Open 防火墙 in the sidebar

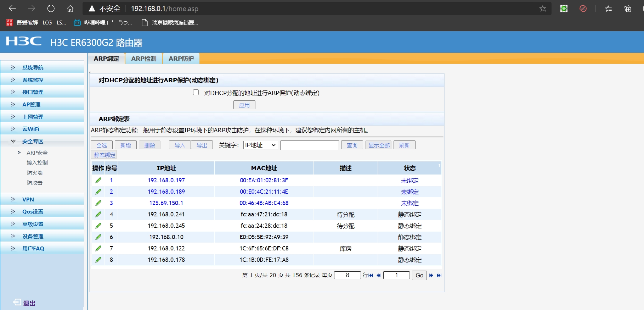point(35,173)
